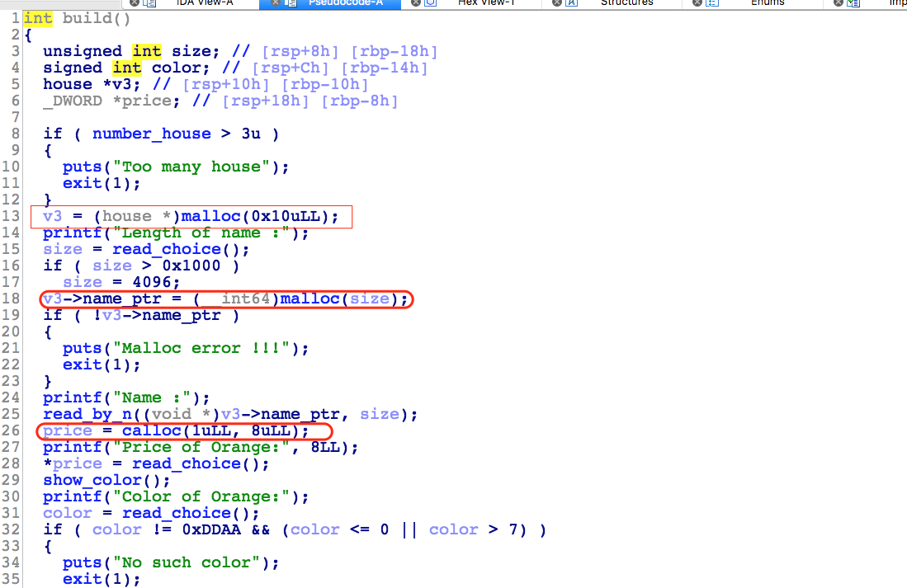The image size is (907, 588).
Task: Click read_choice on line 15
Action: [167, 250]
